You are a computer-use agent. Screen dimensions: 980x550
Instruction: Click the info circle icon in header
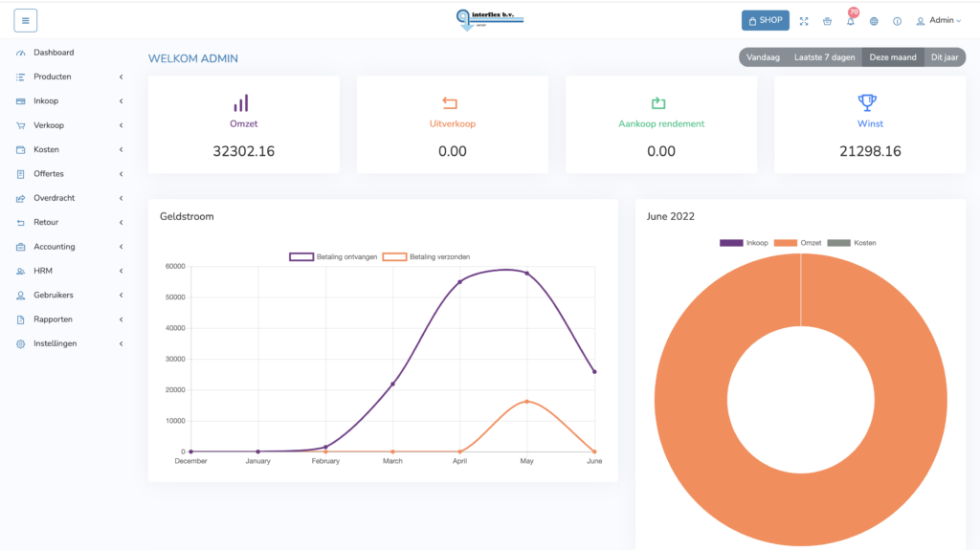[897, 21]
